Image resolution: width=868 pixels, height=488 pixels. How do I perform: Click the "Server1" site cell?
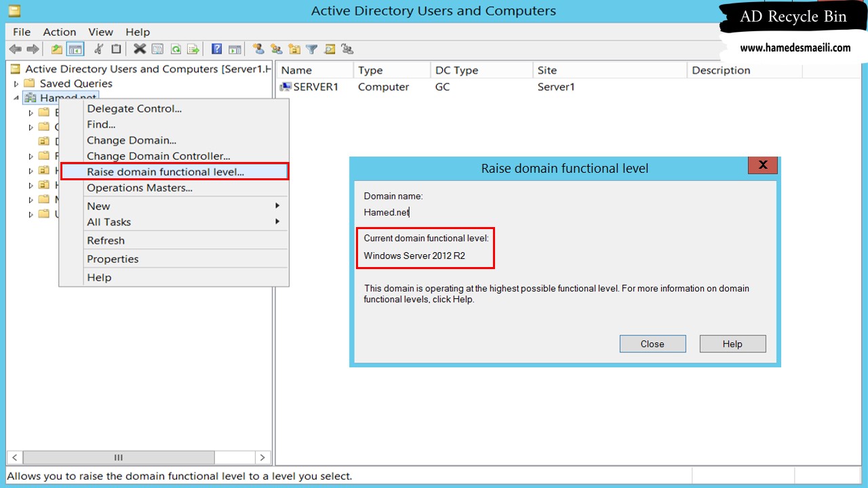point(556,87)
